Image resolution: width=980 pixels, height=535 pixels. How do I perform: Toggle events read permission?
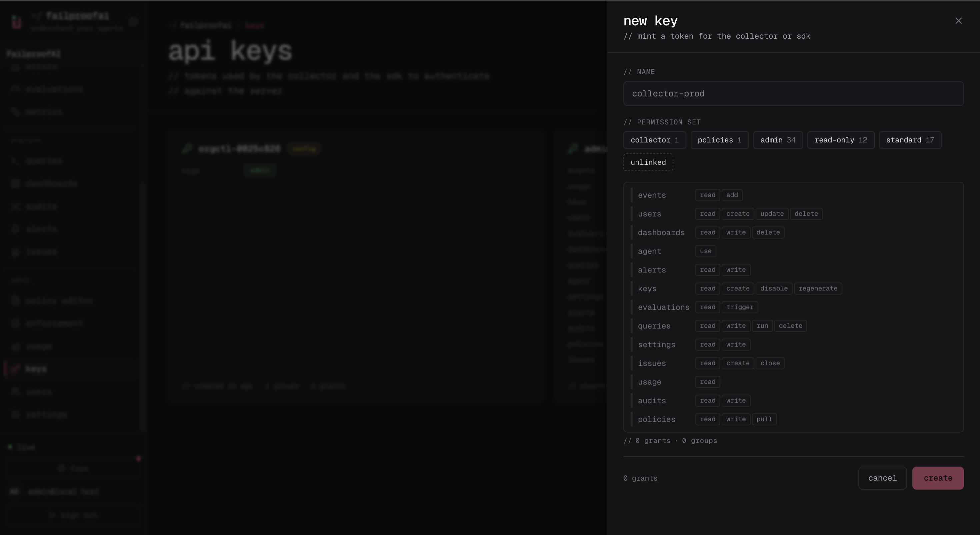pyautogui.click(x=708, y=195)
